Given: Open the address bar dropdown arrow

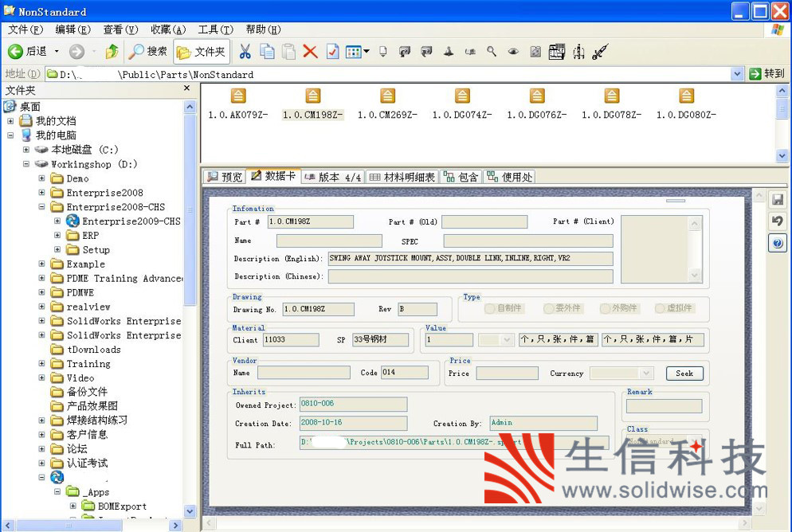Looking at the screenshot, I should [x=737, y=74].
